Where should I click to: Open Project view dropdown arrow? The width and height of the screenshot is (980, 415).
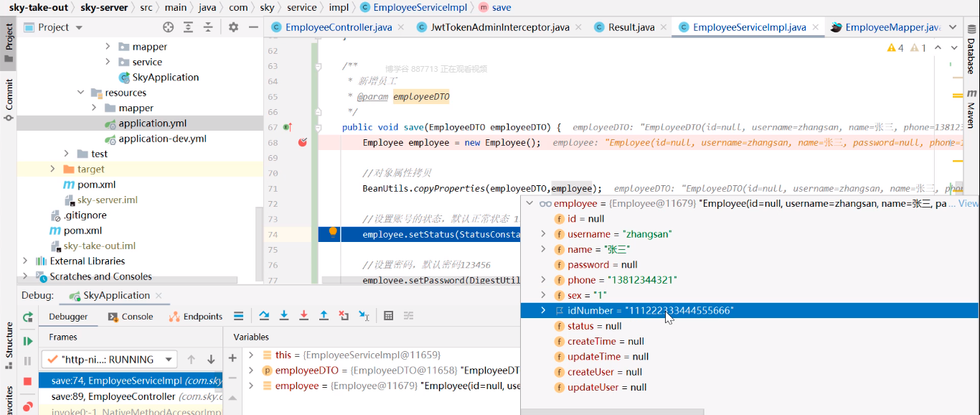click(79, 27)
